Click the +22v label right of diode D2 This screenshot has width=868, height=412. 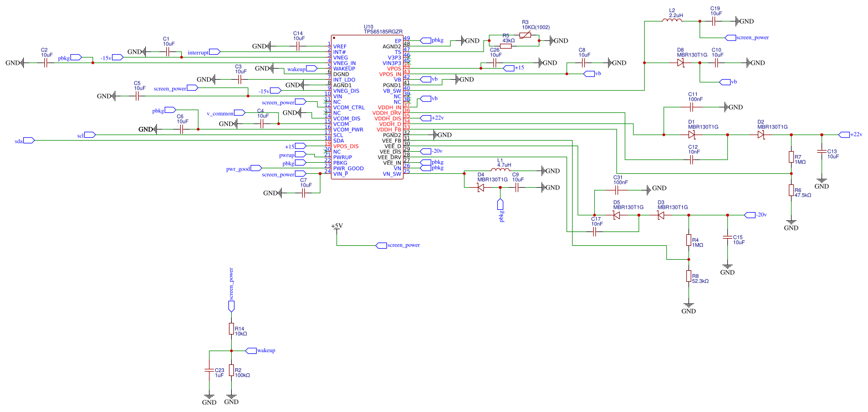pos(851,135)
